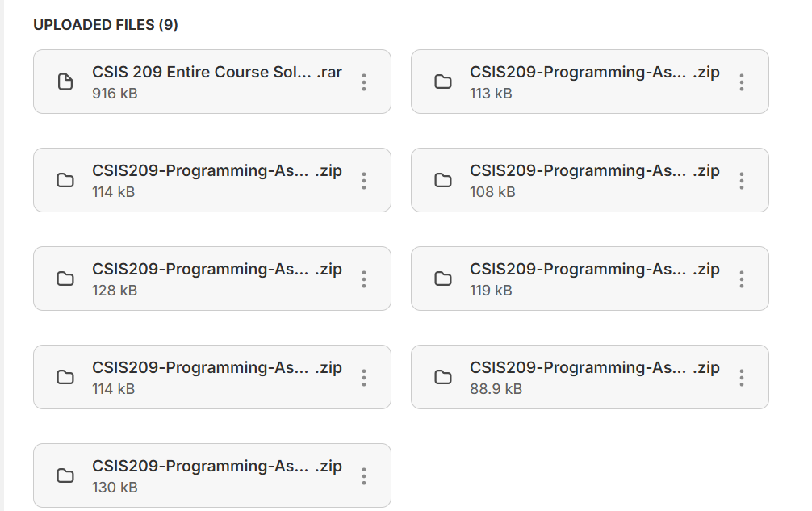Click the folder icon beside the fourth-row 114 kB zip
Image resolution: width=812 pixels, height=511 pixels.
(x=65, y=377)
